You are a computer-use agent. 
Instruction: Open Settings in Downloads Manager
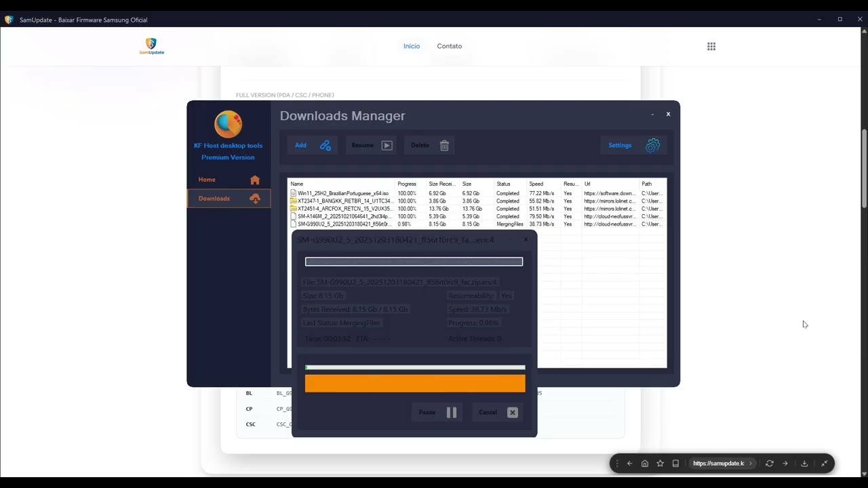[633, 145]
